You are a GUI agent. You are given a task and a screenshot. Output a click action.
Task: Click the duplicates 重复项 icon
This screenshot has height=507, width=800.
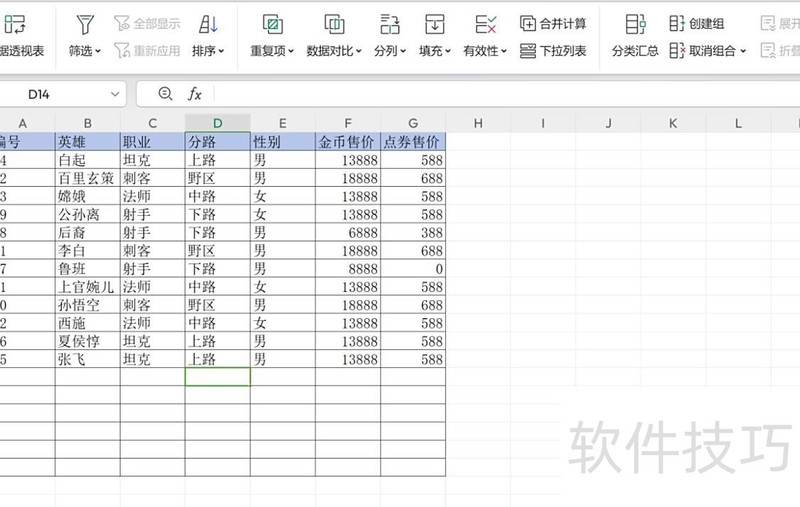272,24
